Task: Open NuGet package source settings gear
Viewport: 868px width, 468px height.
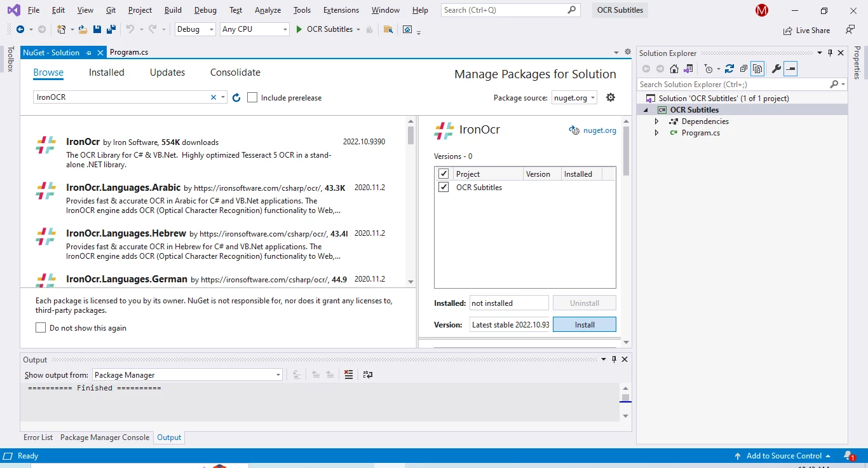Action: pyautogui.click(x=611, y=97)
